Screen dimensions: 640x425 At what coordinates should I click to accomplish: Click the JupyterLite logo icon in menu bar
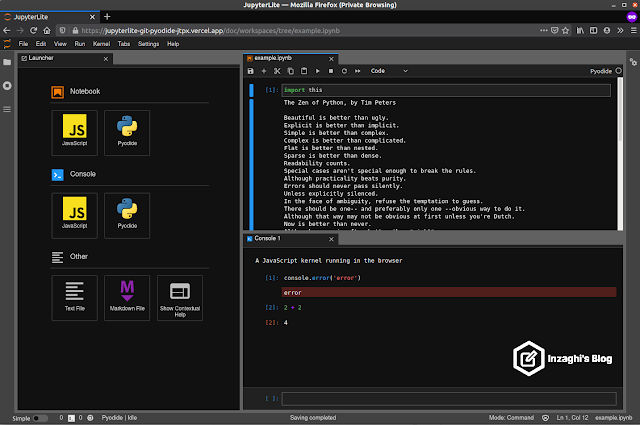tap(7, 44)
